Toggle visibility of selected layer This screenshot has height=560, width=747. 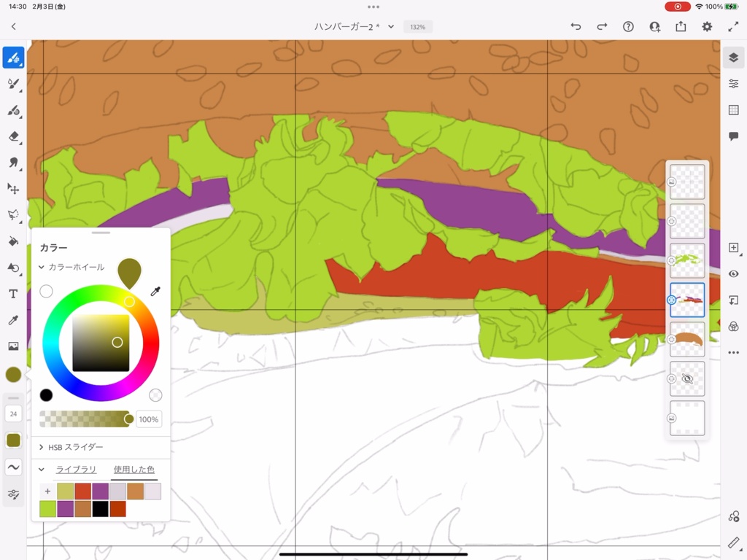pos(734,274)
